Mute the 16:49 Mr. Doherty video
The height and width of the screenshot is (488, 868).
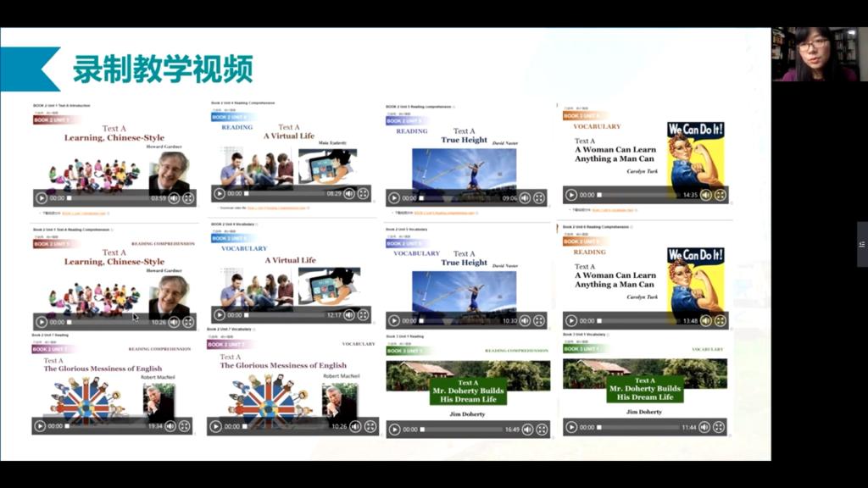tap(527, 430)
